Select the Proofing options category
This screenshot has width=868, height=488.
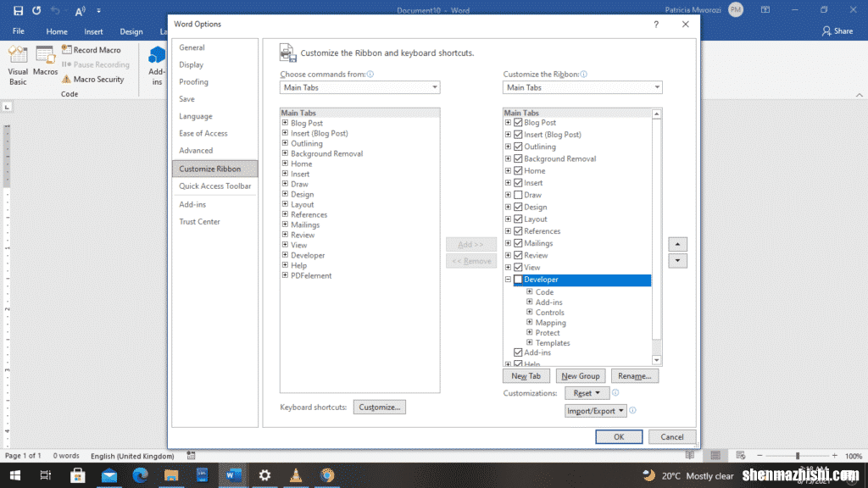pyautogui.click(x=214, y=82)
